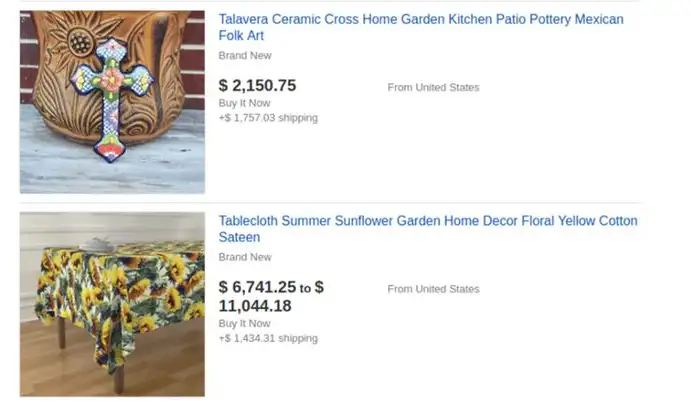Click the 11,044.18 upper price value
The width and height of the screenshot is (691, 420).
[255, 306]
